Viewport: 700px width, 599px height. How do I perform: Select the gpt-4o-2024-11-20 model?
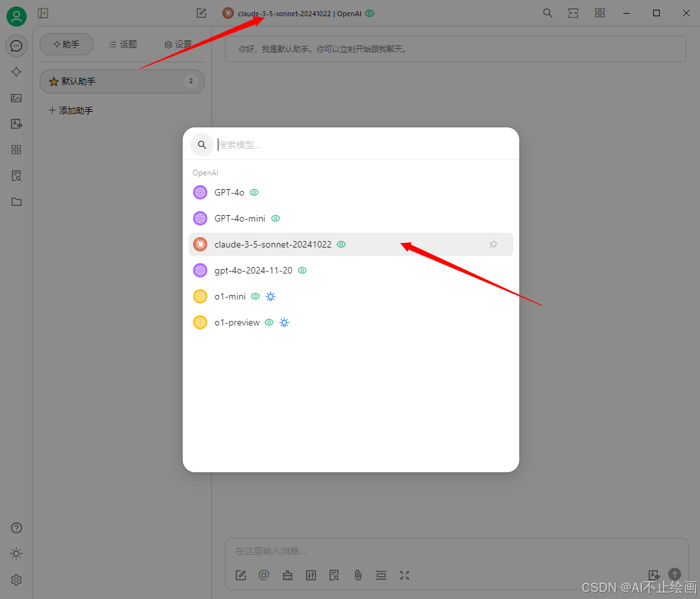coord(351,270)
